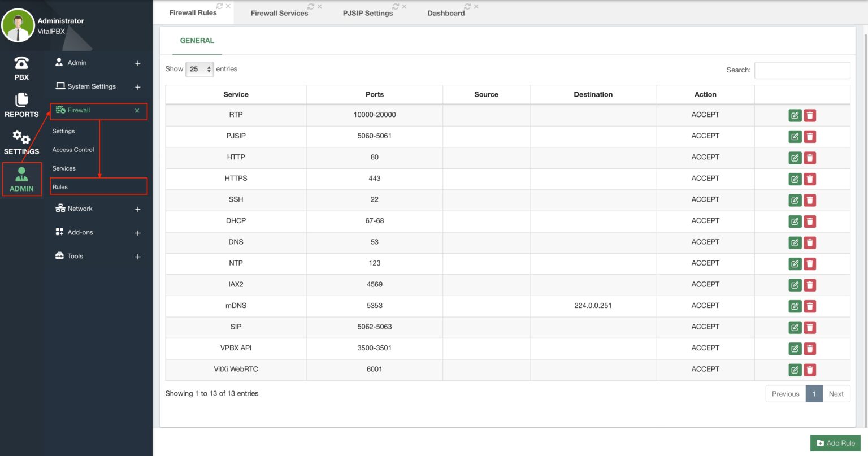Reload the Firewall Rules tab

click(x=219, y=6)
